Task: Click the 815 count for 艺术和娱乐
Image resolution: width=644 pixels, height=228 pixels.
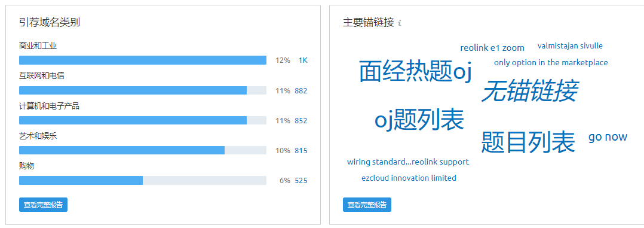Action: coord(301,151)
